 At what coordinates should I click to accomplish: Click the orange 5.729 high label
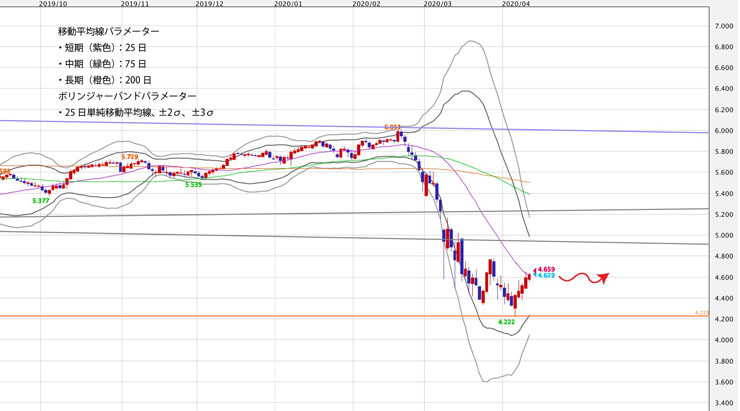[130, 157]
